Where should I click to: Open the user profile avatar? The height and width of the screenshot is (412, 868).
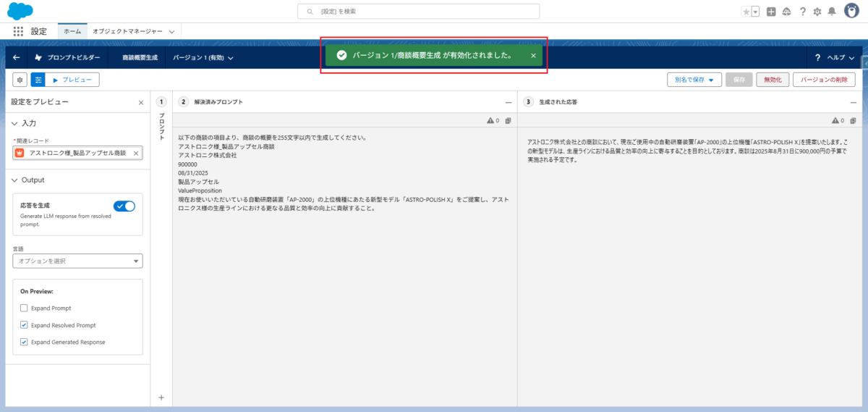tap(851, 12)
